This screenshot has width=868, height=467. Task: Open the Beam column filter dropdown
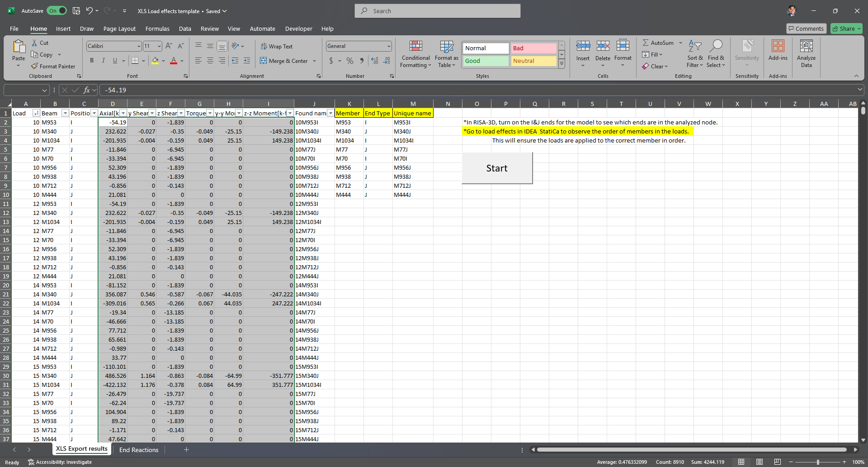pyautogui.click(x=65, y=113)
